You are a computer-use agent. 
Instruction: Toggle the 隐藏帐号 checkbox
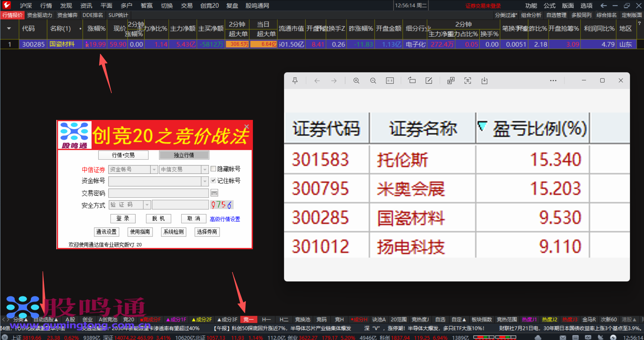point(213,169)
